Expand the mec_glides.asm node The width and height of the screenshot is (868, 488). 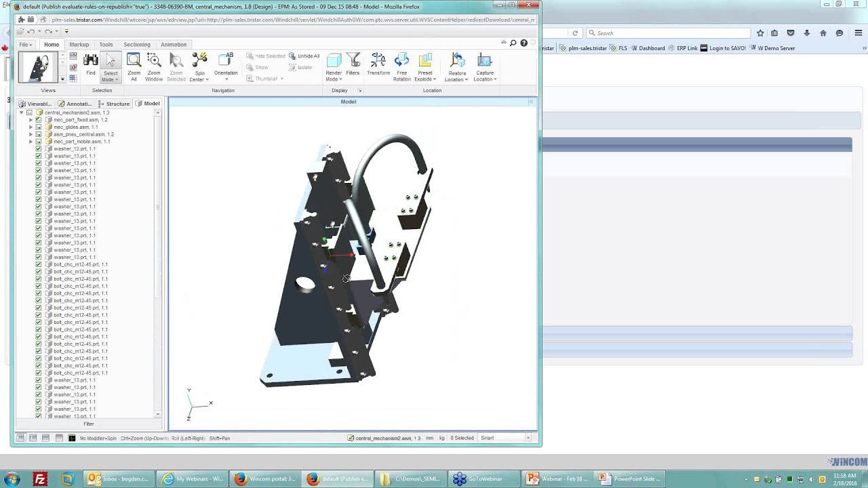pos(31,127)
